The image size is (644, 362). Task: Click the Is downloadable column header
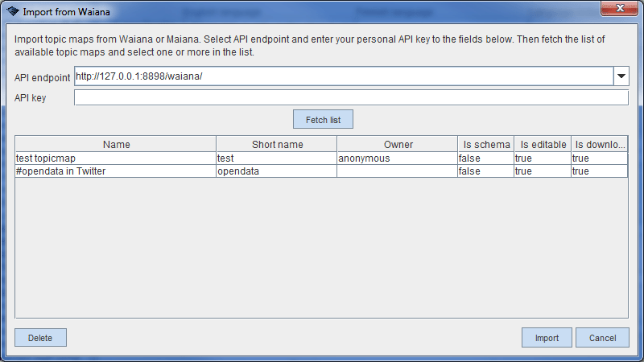600,145
